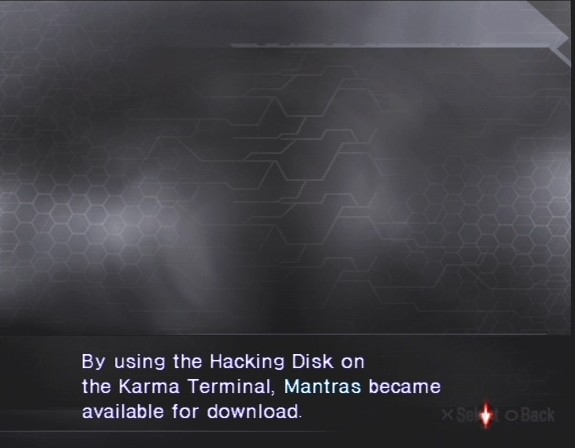Click the words By using
Image resolution: width=575 pixels, height=448 pixels.
point(123,362)
